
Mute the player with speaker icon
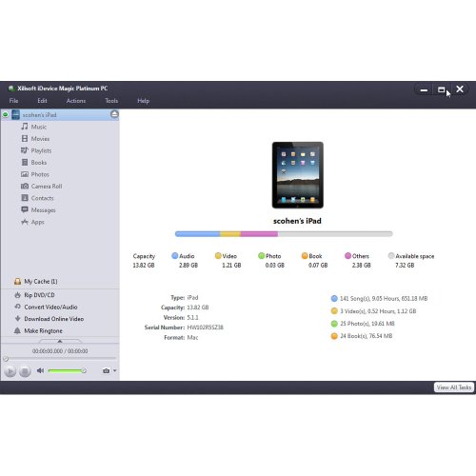click(40, 370)
